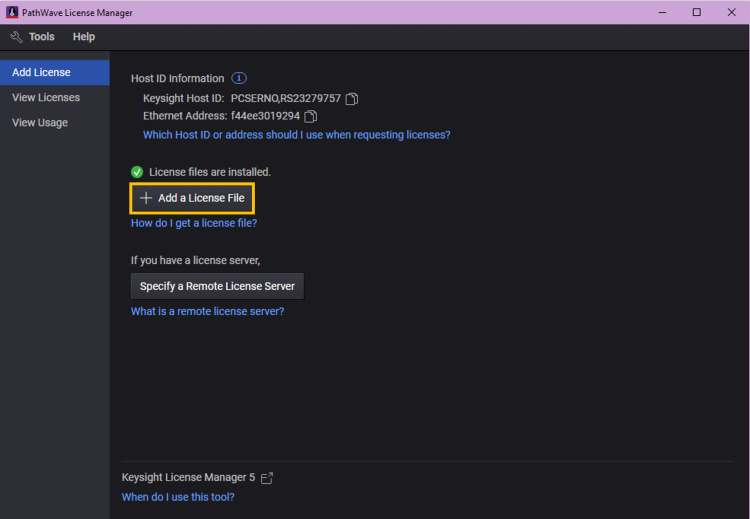Maximize the PathWave License Manager window
This screenshot has width=750, height=519.
(696, 12)
